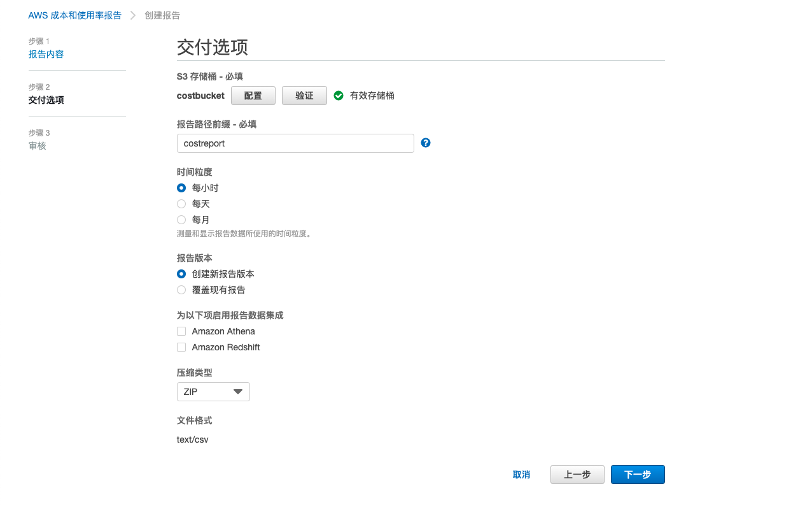Open AWS 成本和使用率报告 breadcrumb link
Viewport: 812px width, 507px height.
[x=74, y=15]
